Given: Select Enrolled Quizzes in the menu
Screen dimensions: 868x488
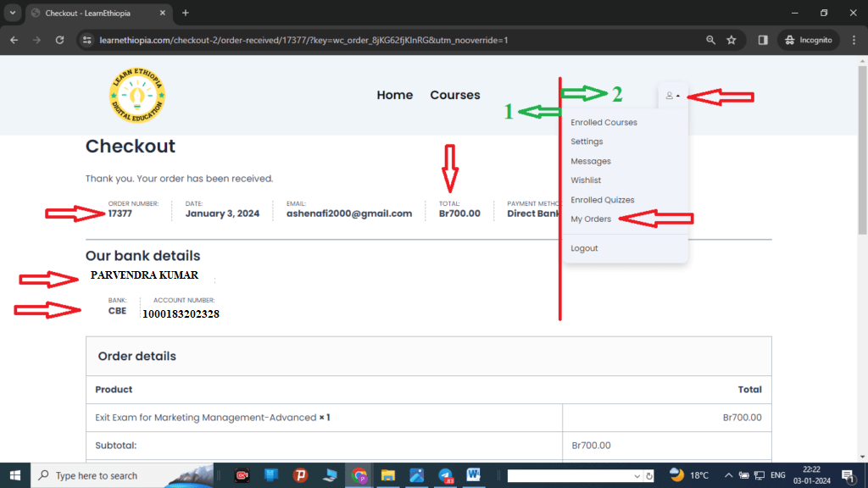Looking at the screenshot, I should pyautogui.click(x=603, y=200).
